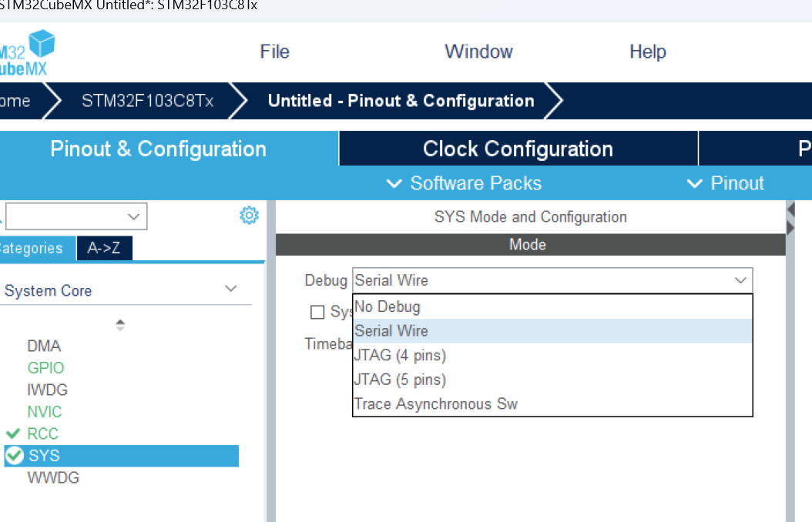Expand the Pinout dropdown menu
812x522 pixels.
725,183
